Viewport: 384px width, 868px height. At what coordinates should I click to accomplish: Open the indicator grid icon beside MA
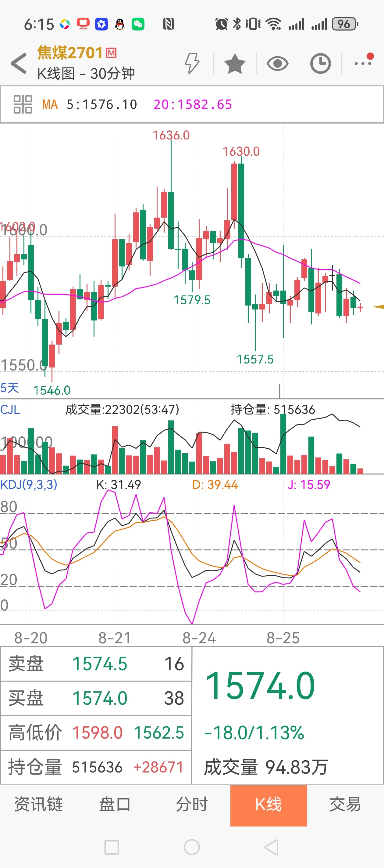click(23, 104)
